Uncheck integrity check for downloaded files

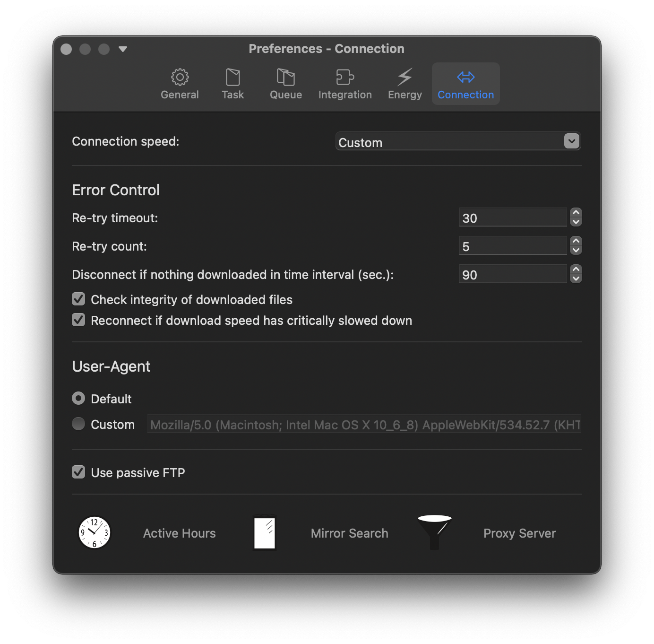pos(78,299)
